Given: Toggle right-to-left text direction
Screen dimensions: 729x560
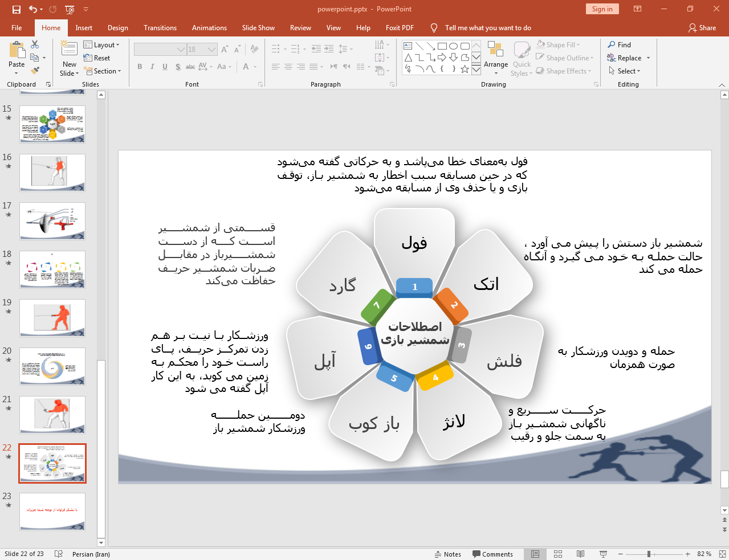Looking at the screenshot, I should [x=347, y=67].
